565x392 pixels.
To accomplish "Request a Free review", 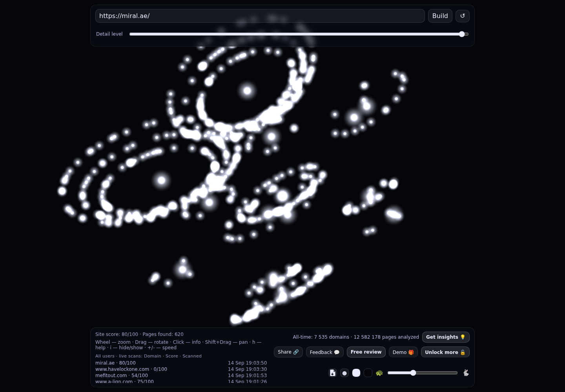I will point(366,352).
